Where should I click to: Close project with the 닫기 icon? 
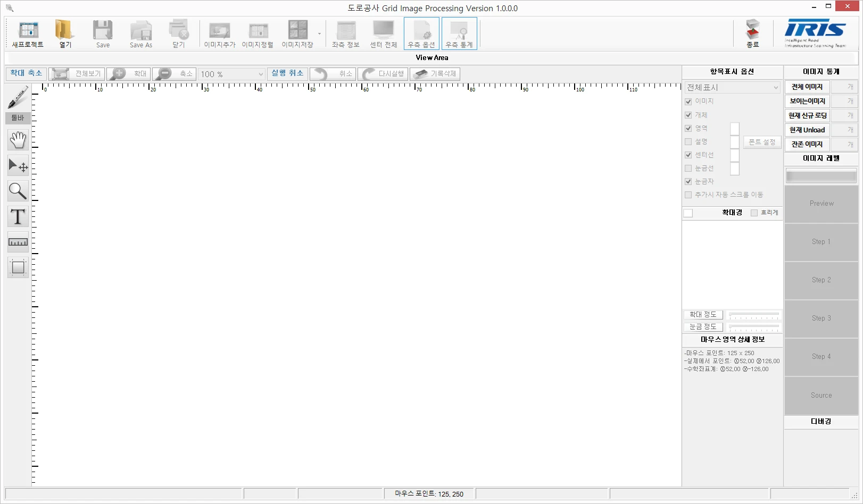tap(179, 33)
